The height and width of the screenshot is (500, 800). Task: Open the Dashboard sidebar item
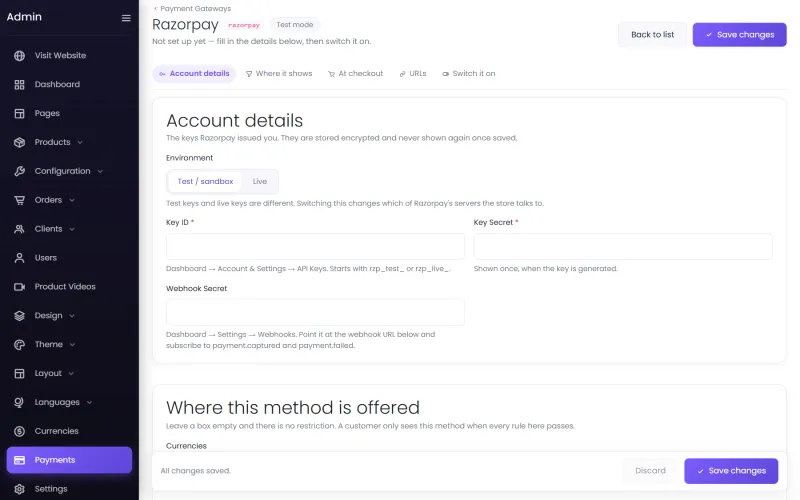pyautogui.click(x=69, y=85)
